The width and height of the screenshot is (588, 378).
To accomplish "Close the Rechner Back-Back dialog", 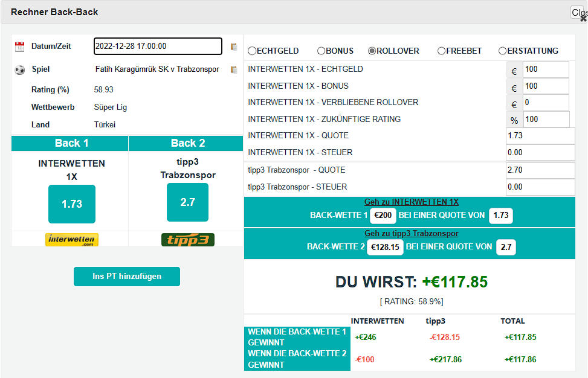I will tap(579, 13).
